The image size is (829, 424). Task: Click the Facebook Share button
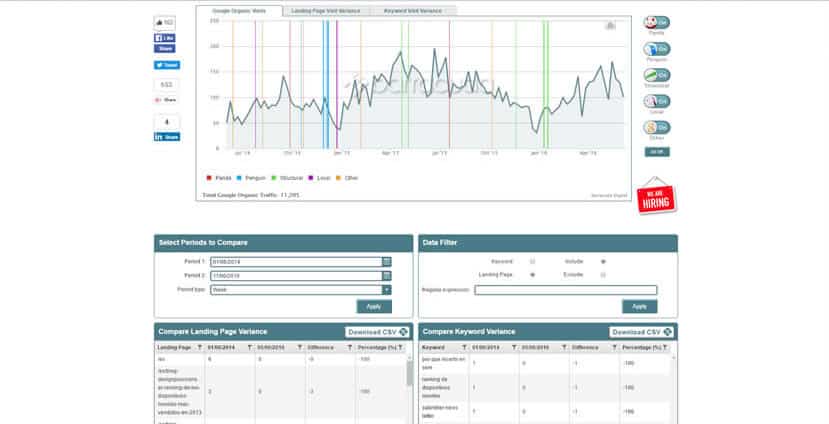click(164, 49)
